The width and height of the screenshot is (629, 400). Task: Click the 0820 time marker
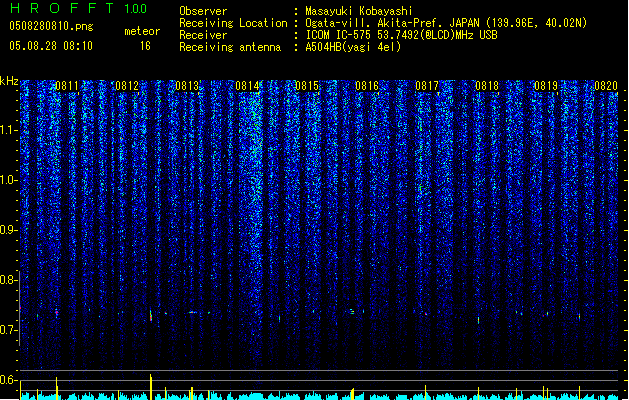[x=606, y=86]
